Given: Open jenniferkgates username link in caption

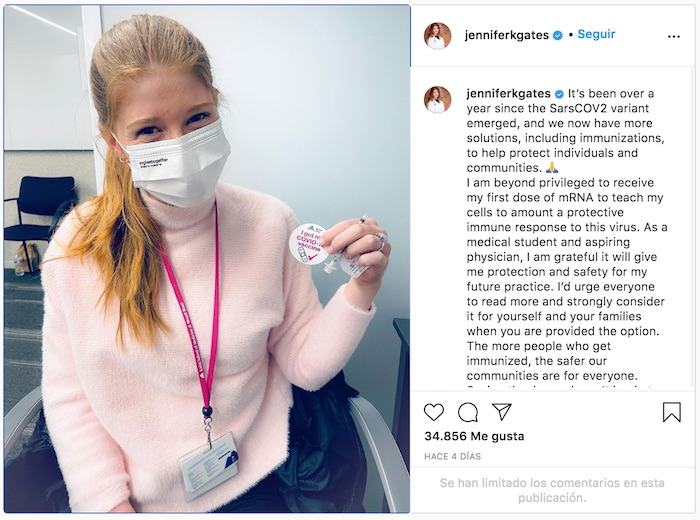Looking at the screenshot, I should (x=508, y=94).
